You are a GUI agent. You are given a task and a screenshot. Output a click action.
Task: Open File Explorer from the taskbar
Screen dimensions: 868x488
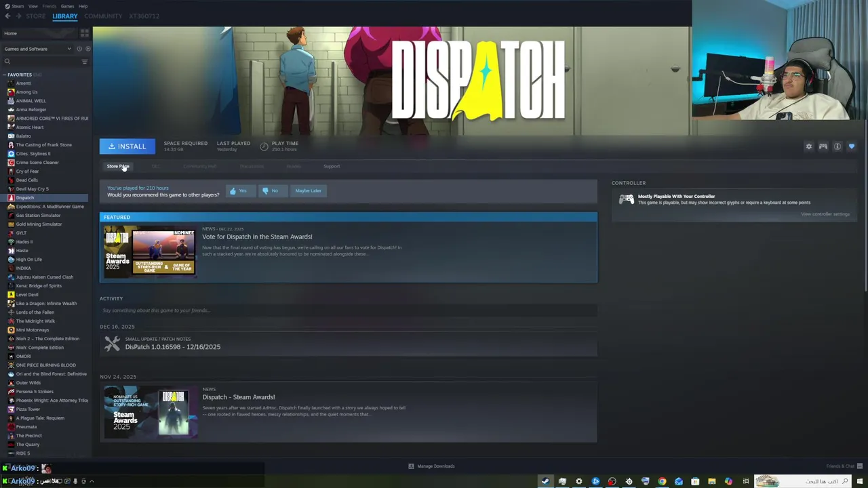point(711,481)
